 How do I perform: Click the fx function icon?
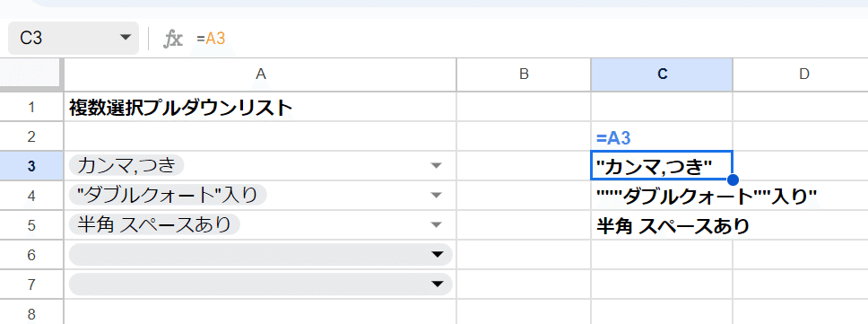pos(173,39)
